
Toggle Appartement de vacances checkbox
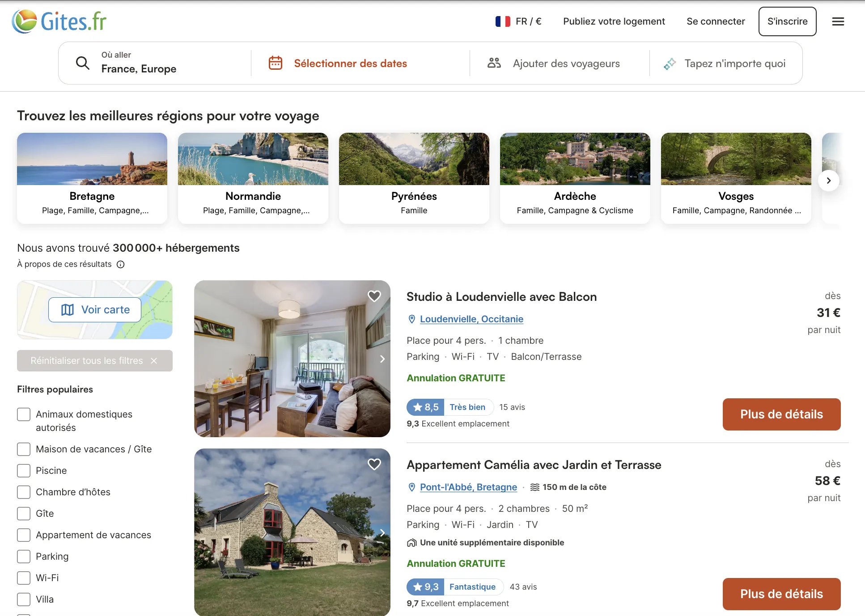click(24, 535)
